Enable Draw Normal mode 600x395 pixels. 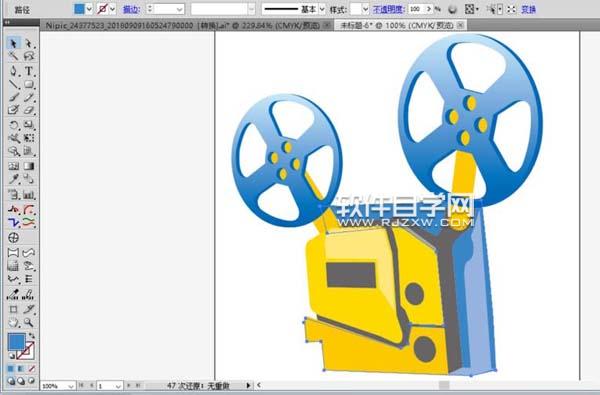tap(11, 381)
